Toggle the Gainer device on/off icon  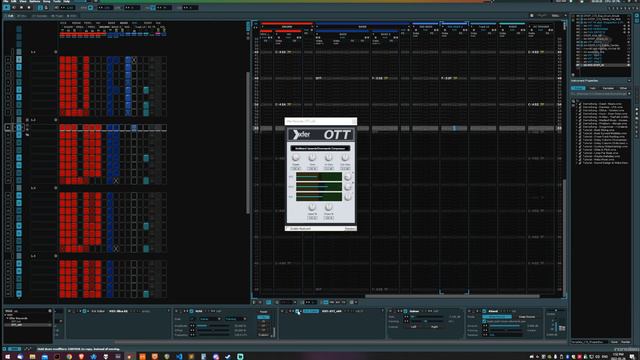pyautogui.click(x=405, y=311)
